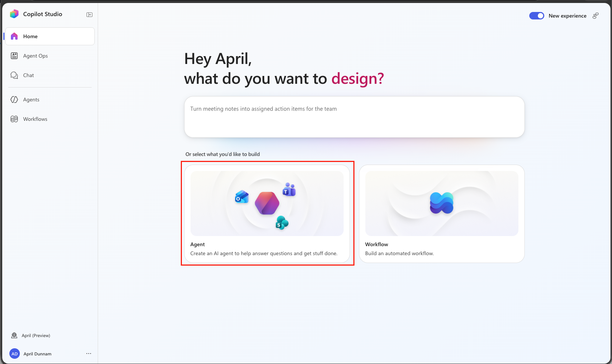Click the Copilot Studio logo icon
Image resolution: width=612 pixels, height=364 pixels.
pyautogui.click(x=14, y=14)
